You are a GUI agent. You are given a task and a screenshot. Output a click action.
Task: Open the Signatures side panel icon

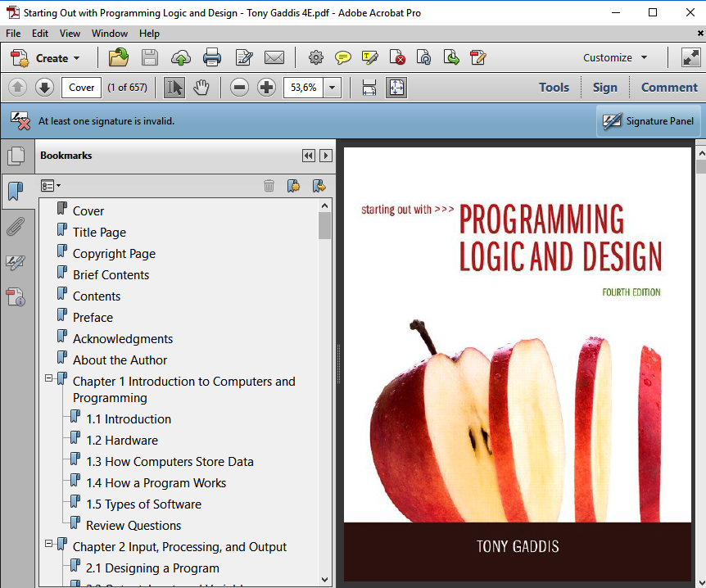[x=16, y=262]
